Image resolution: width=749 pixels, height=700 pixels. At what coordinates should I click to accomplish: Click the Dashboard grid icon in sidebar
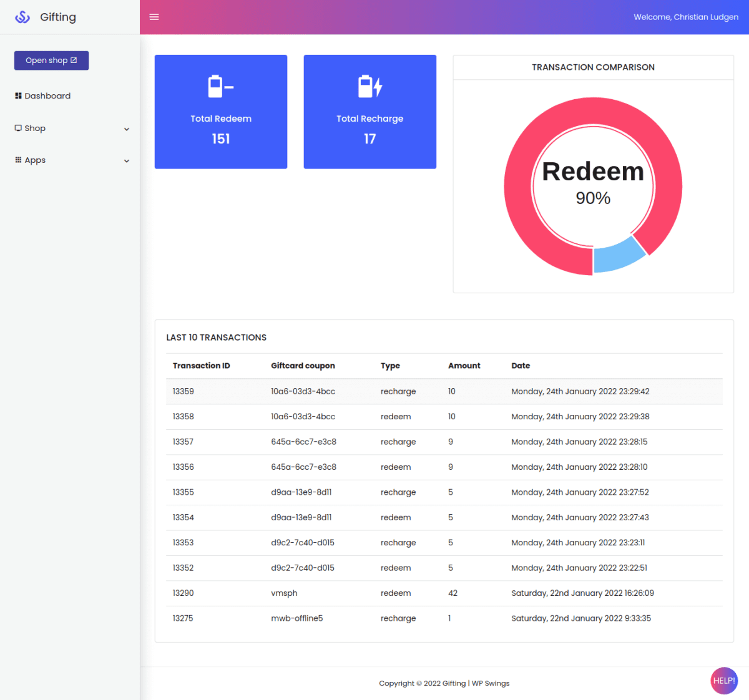tap(19, 95)
